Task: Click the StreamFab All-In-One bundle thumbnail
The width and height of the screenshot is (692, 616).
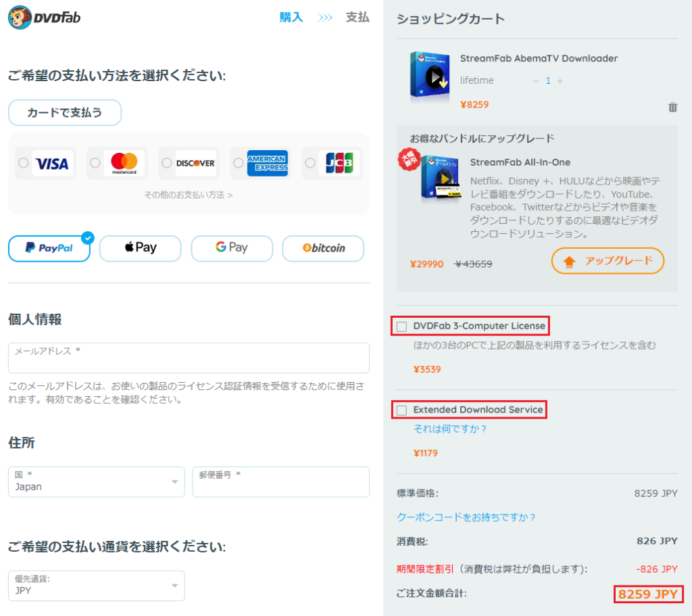Action: [441, 177]
